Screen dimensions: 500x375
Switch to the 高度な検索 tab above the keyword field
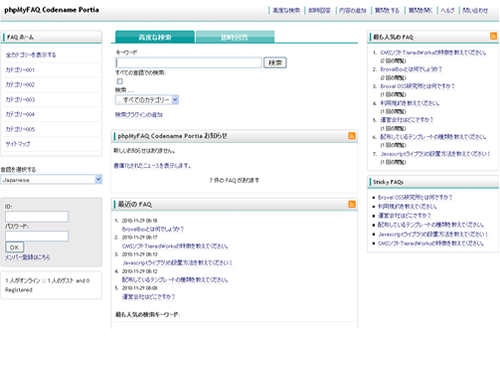pyautogui.click(x=155, y=37)
